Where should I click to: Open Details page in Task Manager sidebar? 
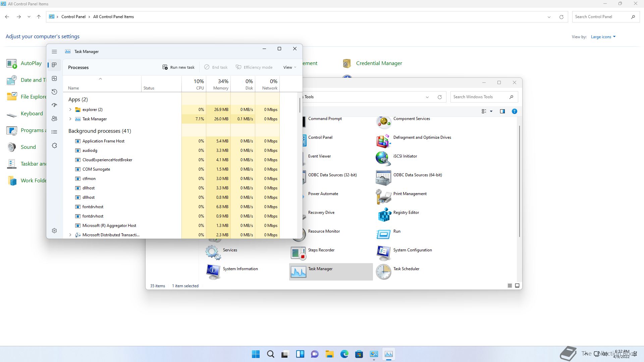(54, 132)
